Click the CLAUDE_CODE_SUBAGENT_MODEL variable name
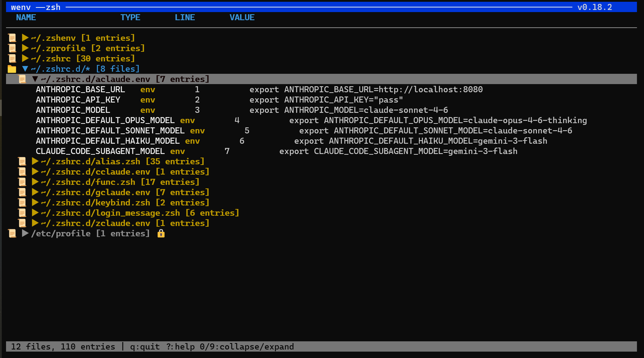This screenshot has height=358, width=644. 100,151
